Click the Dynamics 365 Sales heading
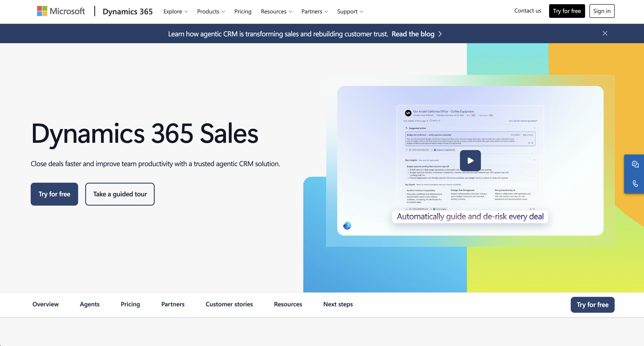The width and height of the screenshot is (644, 346). click(145, 134)
